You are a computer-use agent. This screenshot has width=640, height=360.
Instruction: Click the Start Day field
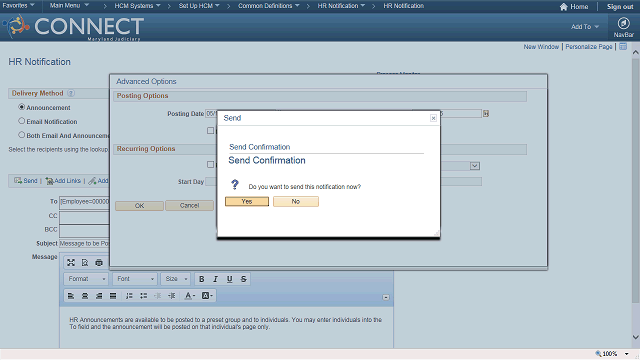211,182
